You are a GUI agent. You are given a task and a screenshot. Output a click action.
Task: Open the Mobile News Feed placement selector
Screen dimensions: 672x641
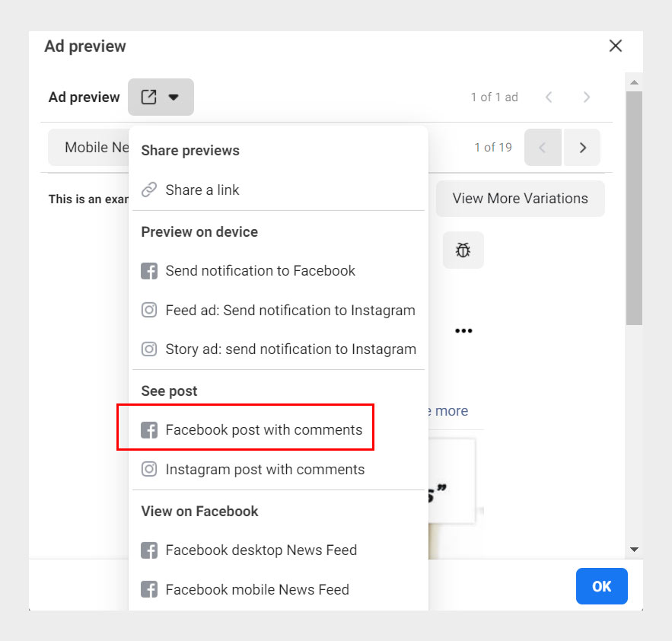pos(89,148)
